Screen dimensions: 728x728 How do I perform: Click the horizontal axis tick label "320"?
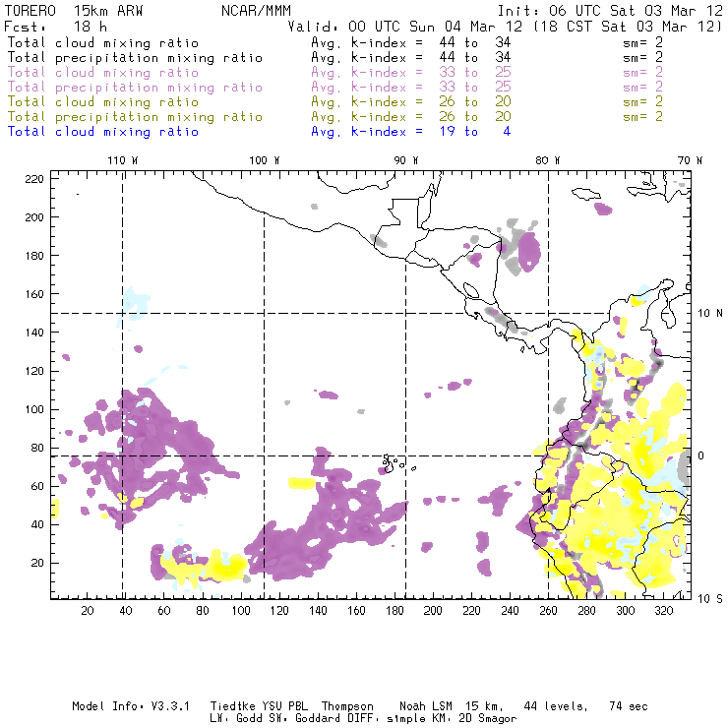click(664, 611)
